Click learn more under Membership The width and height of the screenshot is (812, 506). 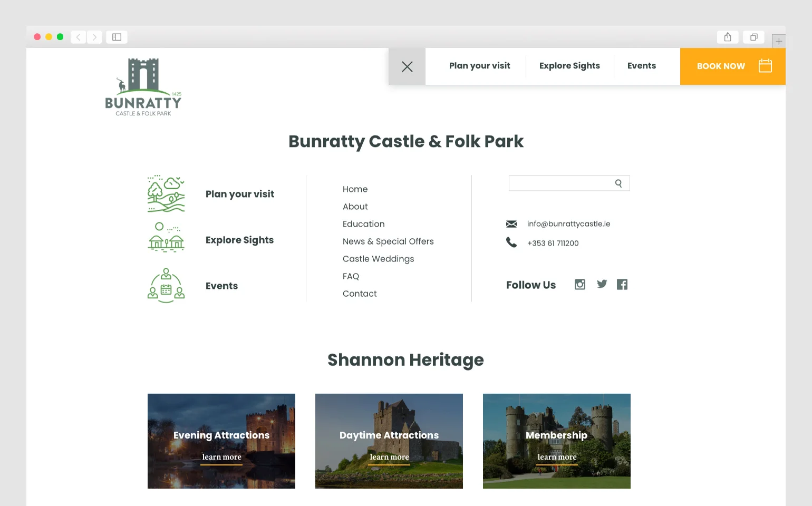(x=557, y=457)
